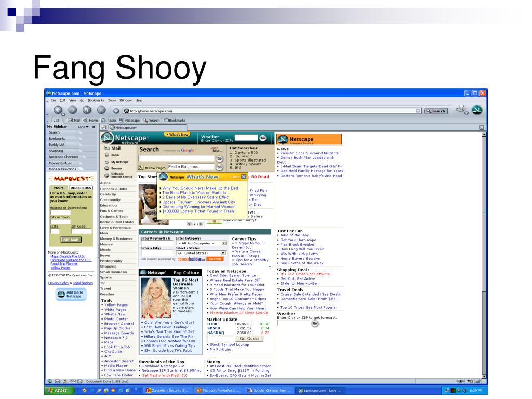532x399 pixels.
Task: Switch to the MapQuest MAPS tab
Action: point(59,188)
